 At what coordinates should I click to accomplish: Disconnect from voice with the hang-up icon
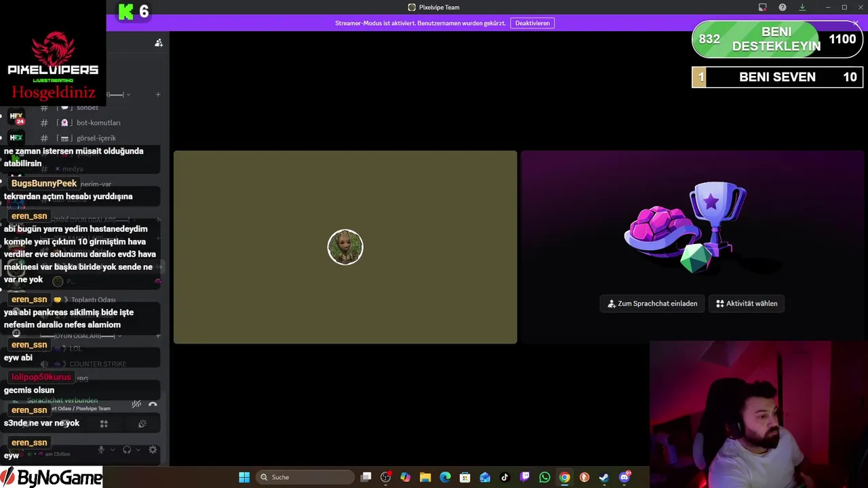click(153, 404)
